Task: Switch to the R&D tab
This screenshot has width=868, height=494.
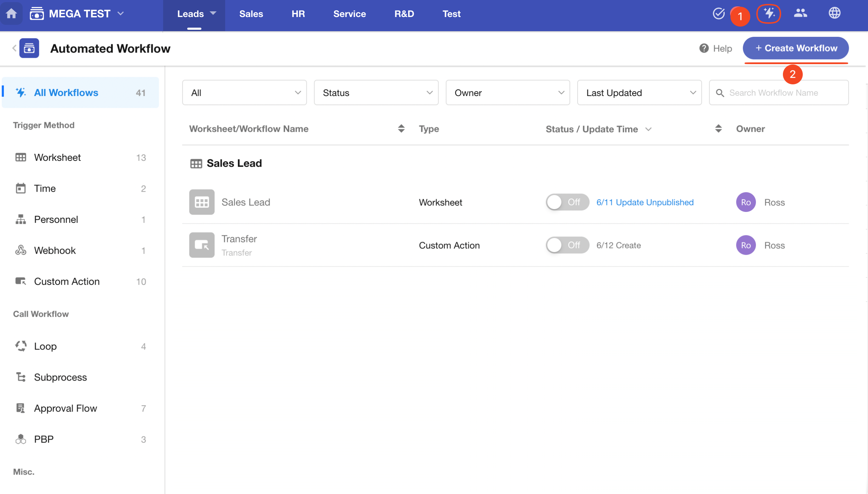Action: pyautogui.click(x=404, y=13)
